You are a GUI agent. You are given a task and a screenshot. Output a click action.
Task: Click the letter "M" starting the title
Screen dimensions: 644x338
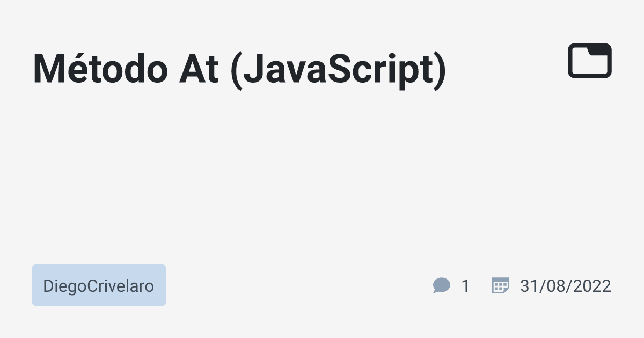47,69
